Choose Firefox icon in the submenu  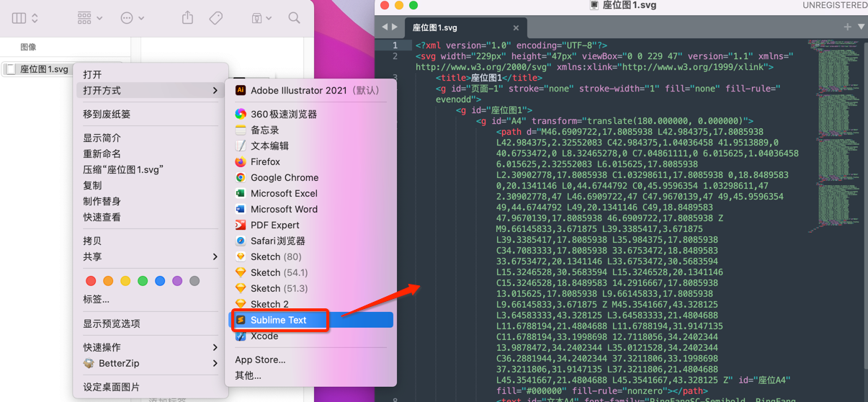pyautogui.click(x=241, y=161)
